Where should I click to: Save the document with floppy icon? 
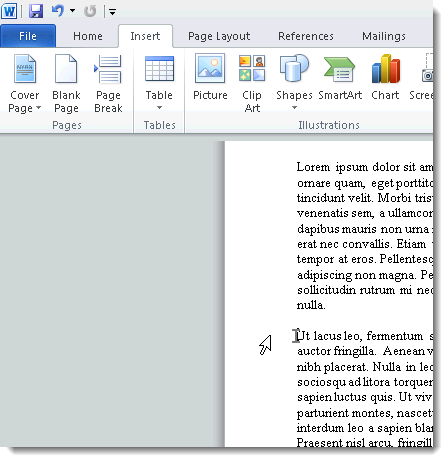(36, 11)
